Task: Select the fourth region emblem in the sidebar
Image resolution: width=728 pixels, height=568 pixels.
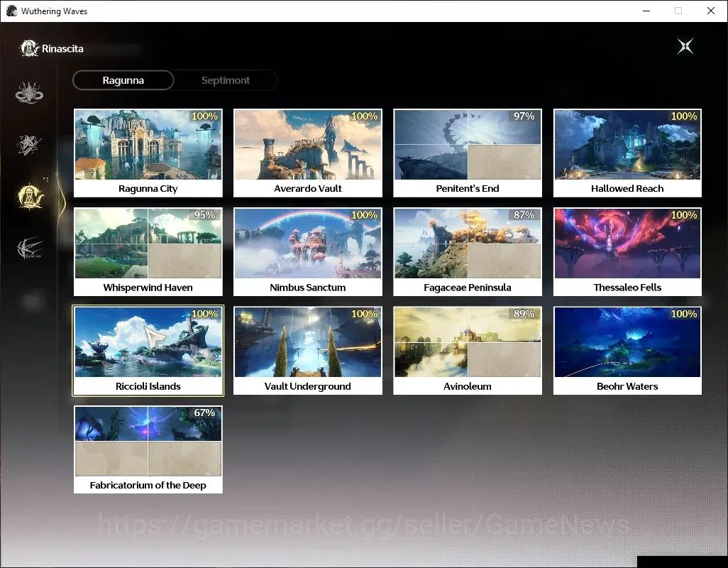Action: click(x=29, y=248)
